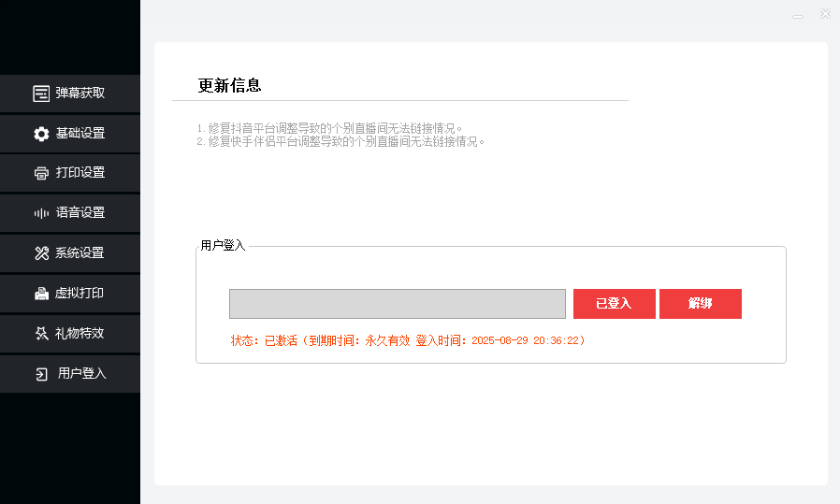Screen dimensions: 840x504
Task: Focus the gray user login input field
Action: click(x=397, y=304)
